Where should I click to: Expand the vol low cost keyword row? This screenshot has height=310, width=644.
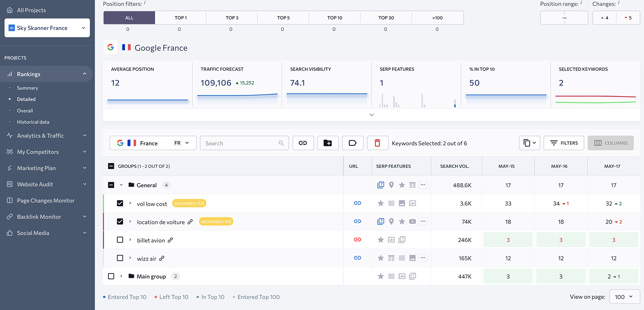130,203
